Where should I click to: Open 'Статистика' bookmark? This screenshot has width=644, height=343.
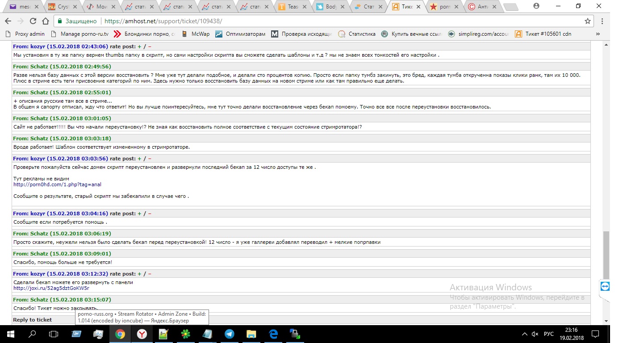[x=357, y=33]
